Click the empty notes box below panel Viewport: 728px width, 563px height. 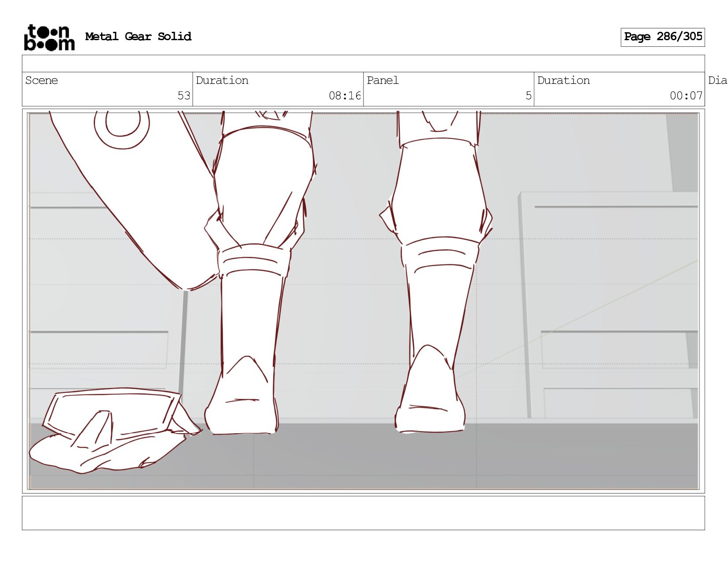tap(363, 513)
